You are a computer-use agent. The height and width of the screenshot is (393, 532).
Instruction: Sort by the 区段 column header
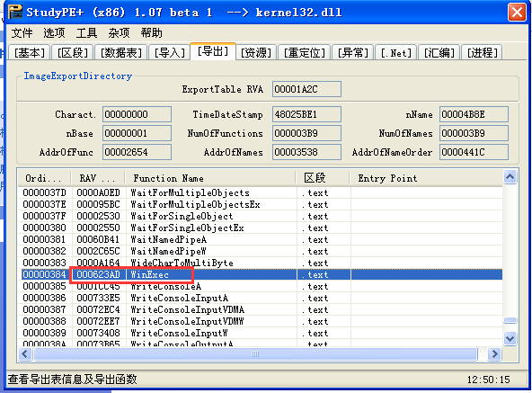click(323, 178)
